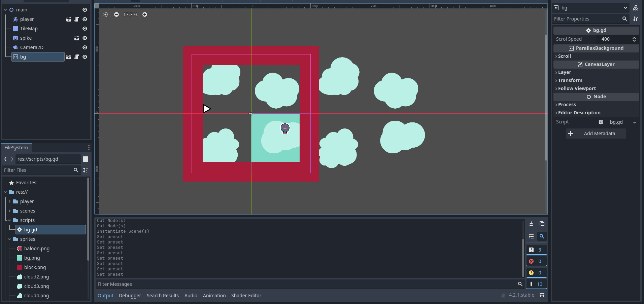Increase Scrol Speed with the stepper
This screenshot has width=644, height=304.
pyautogui.click(x=634, y=38)
